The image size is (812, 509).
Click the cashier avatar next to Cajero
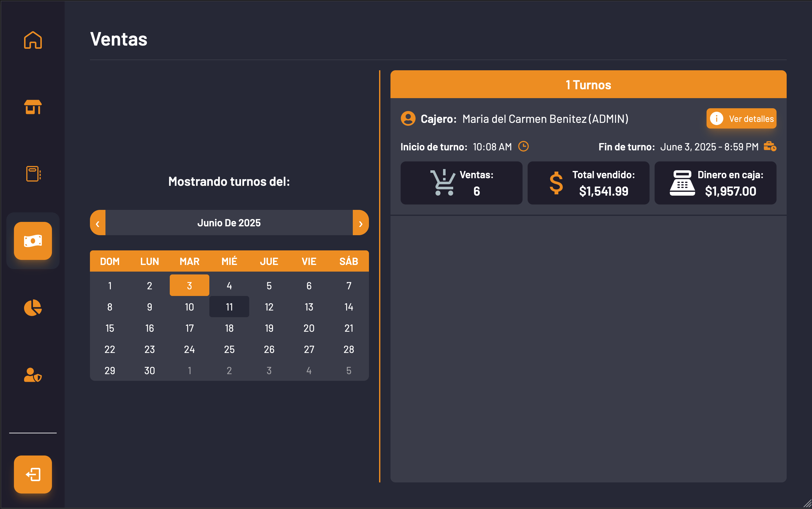(x=408, y=118)
